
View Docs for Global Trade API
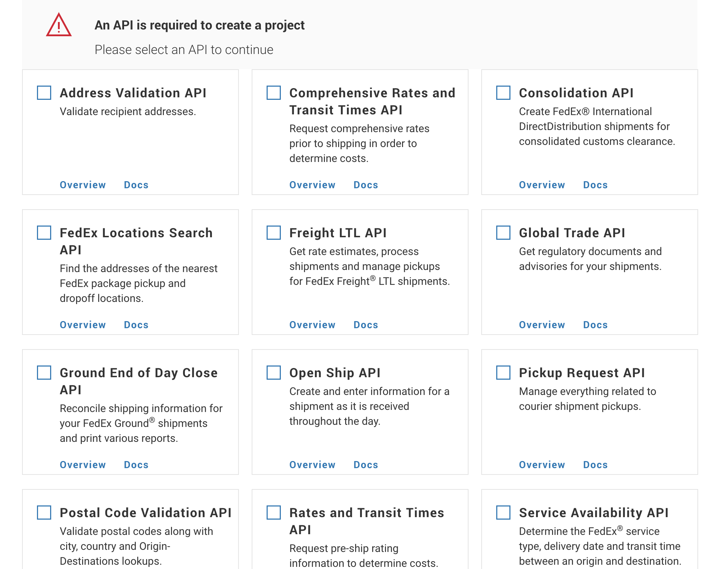(x=595, y=325)
